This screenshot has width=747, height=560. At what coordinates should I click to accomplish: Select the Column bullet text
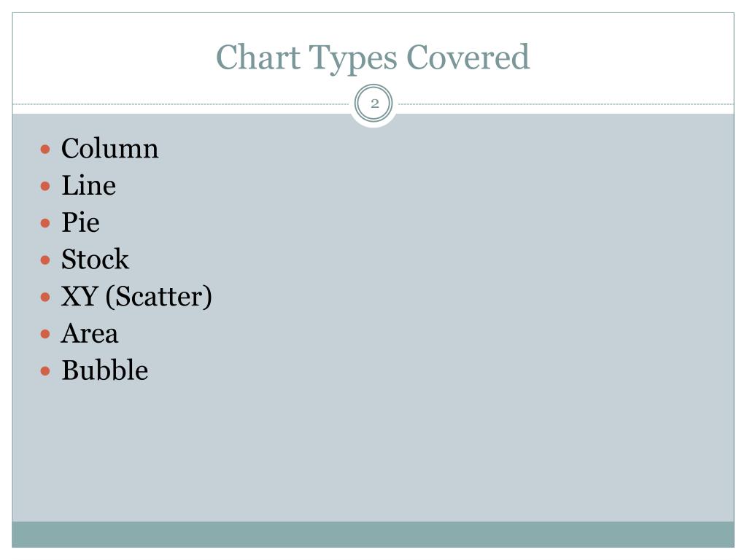click(x=109, y=149)
